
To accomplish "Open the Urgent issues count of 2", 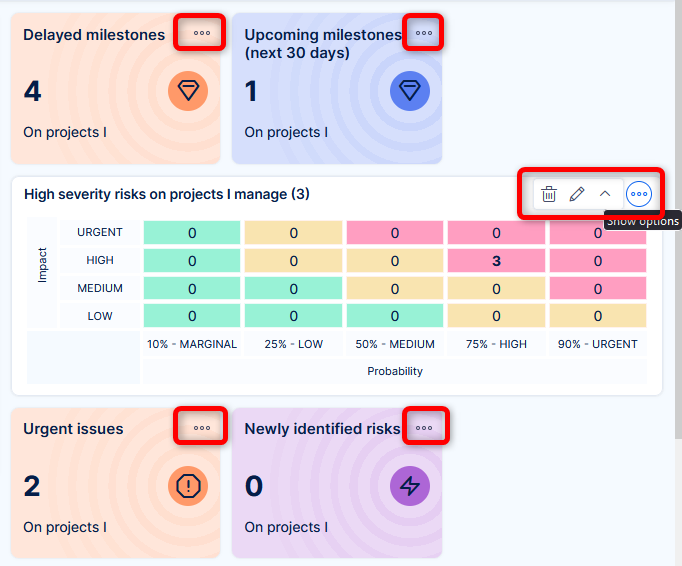I will click(33, 487).
